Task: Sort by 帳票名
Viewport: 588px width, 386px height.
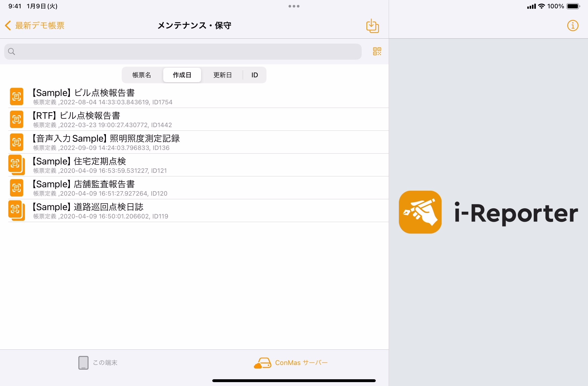Action: click(142, 75)
